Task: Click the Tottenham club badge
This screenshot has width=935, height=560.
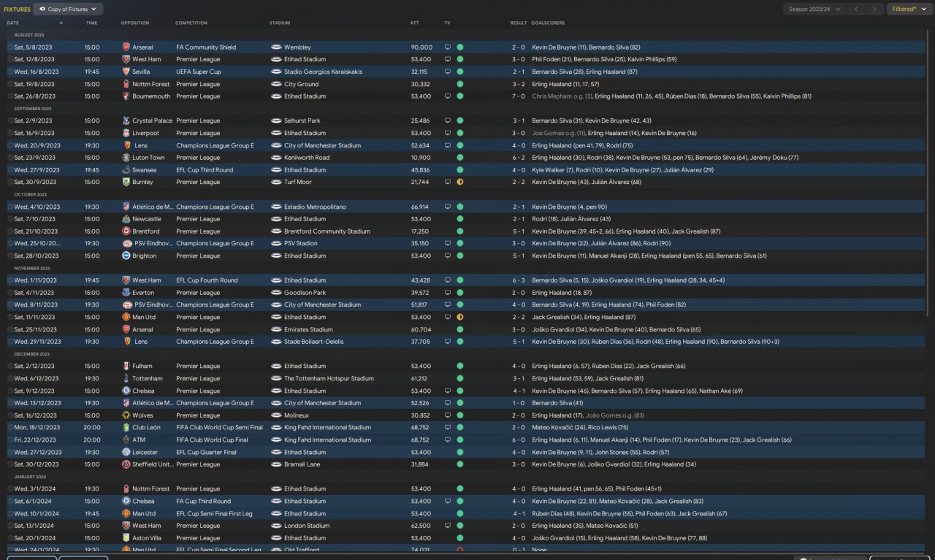Action: click(x=126, y=378)
